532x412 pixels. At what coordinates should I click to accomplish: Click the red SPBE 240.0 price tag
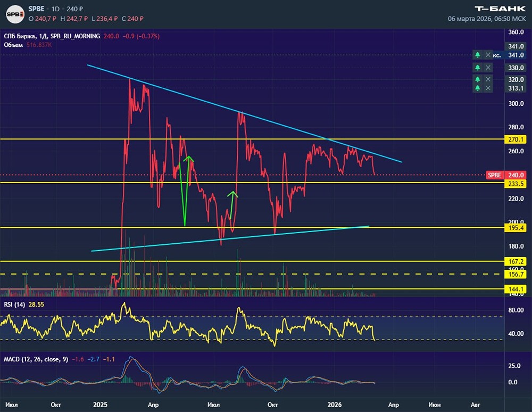pyautogui.click(x=506, y=175)
